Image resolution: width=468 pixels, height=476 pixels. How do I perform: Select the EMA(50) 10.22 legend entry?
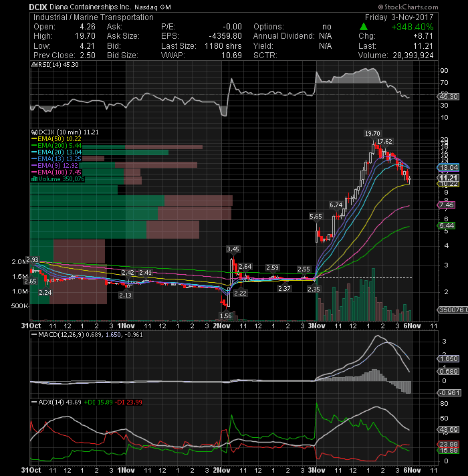pyautogui.click(x=56, y=139)
